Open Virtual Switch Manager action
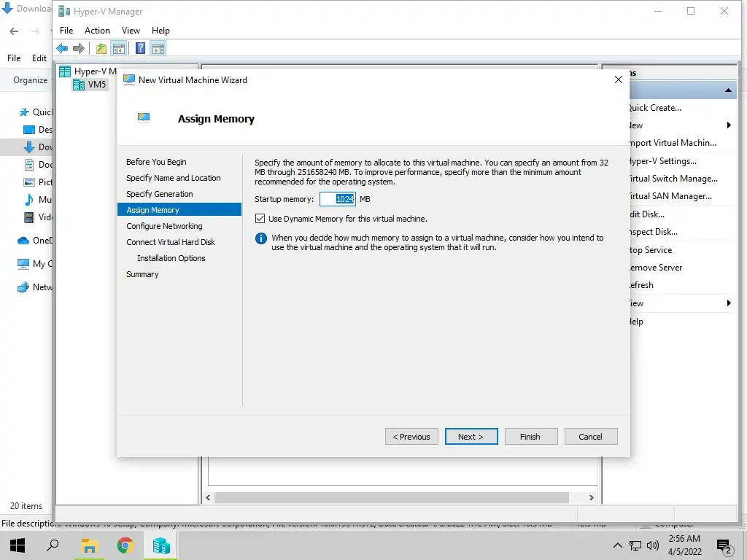The height and width of the screenshot is (560, 747). (673, 179)
